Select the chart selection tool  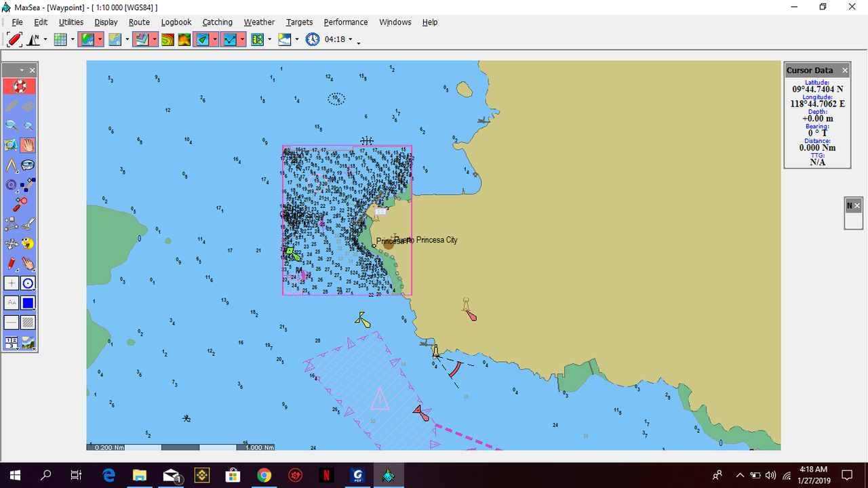(x=12, y=145)
